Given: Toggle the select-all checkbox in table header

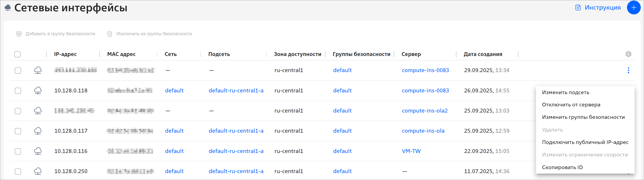Looking at the screenshot, I should pyautogui.click(x=18, y=54).
